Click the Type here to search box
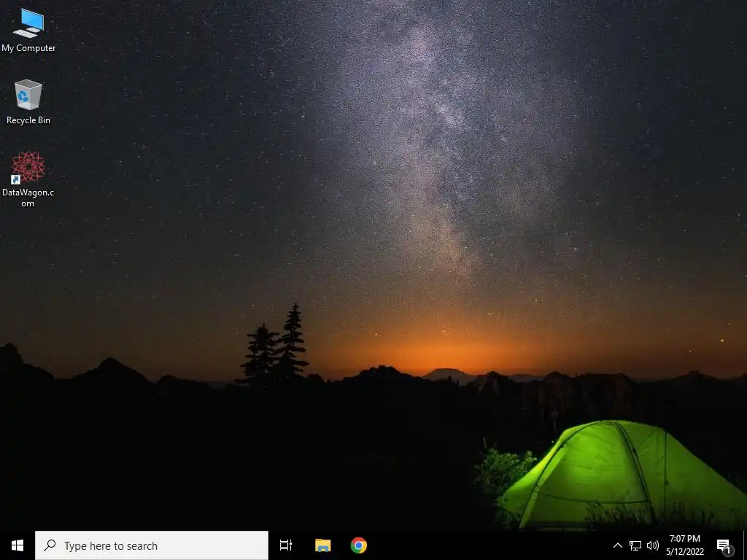 (x=152, y=545)
